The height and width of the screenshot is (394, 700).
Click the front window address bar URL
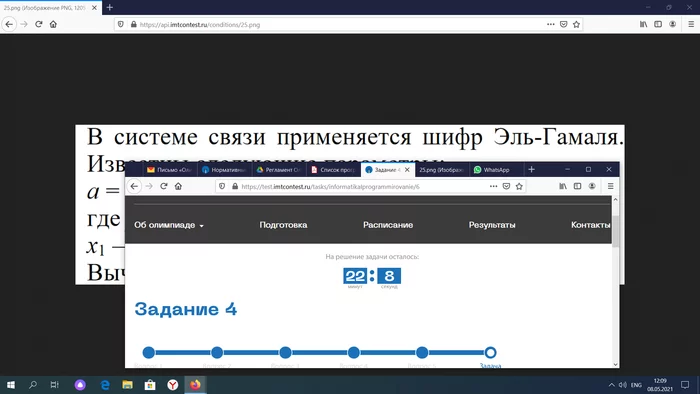click(330, 187)
